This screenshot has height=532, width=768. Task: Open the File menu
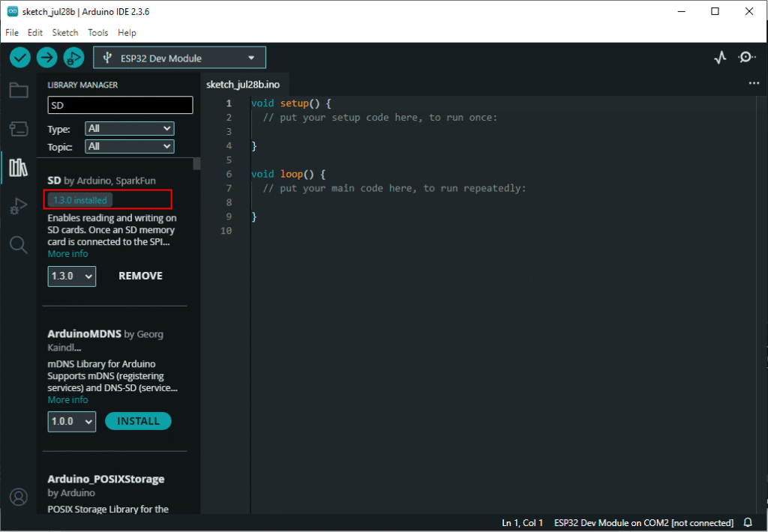pyautogui.click(x=12, y=33)
